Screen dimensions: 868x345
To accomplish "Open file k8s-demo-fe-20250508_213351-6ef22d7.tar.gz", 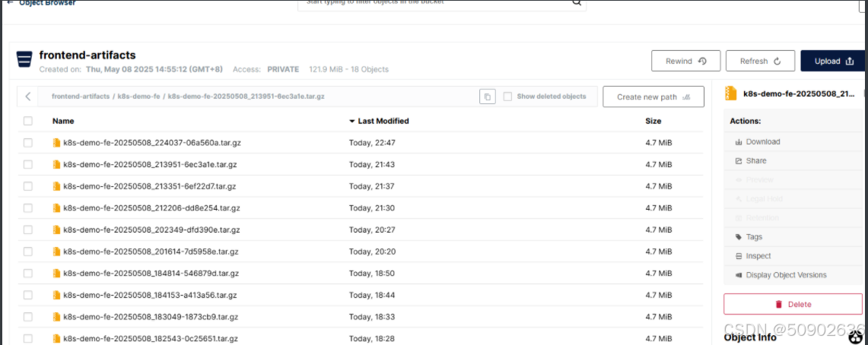I will pyautogui.click(x=149, y=186).
